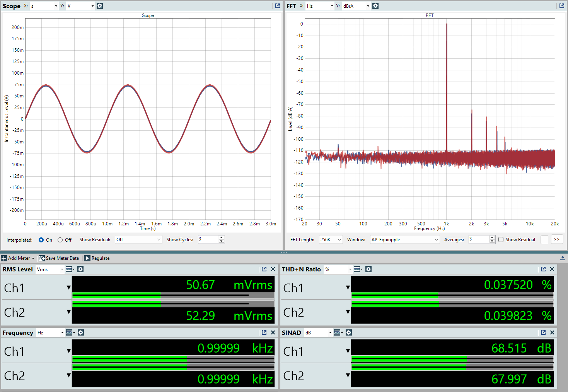
Task: Open Scope graph settings gear icon
Action: [100, 6]
